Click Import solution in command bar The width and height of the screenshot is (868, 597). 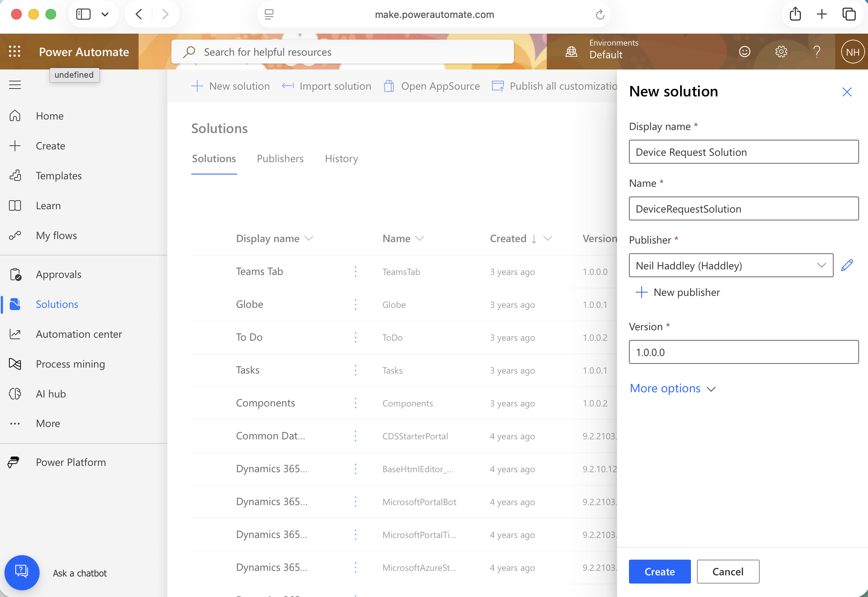[x=326, y=86]
